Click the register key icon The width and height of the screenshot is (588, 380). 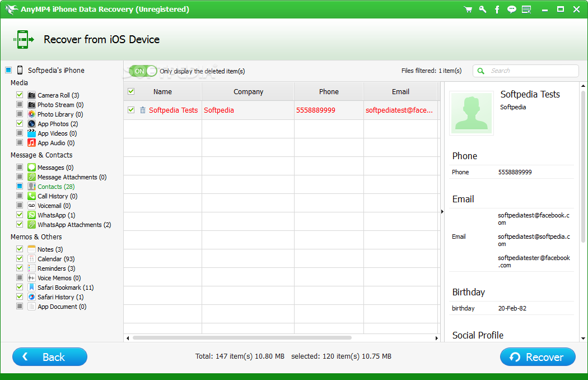[483, 10]
